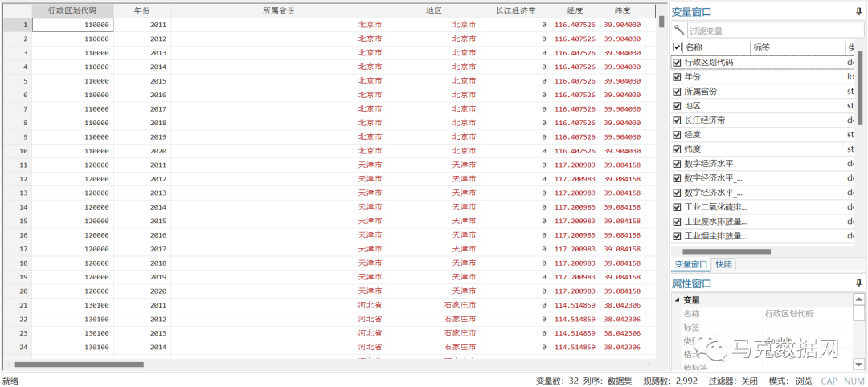Select the 年份 column header
The width and height of the screenshot is (868, 387).
coord(142,11)
